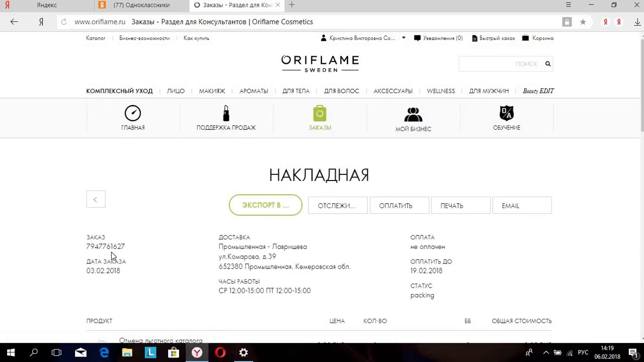
Task: Open Windows Start menu
Action: tap(11, 352)
